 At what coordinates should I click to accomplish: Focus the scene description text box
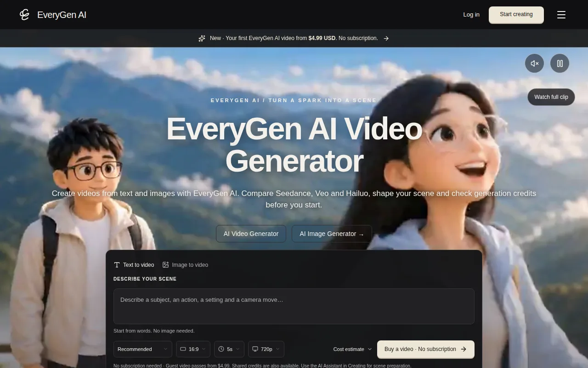tap(294, 306)
